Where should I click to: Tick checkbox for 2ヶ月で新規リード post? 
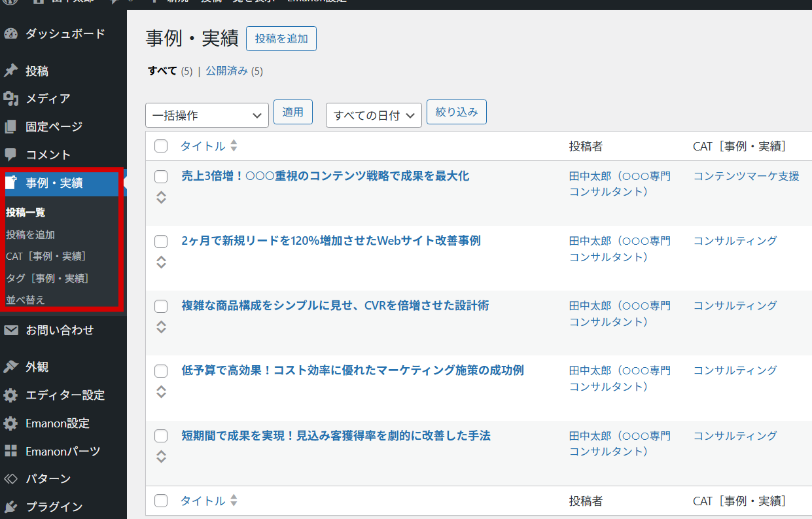[161, 242]
